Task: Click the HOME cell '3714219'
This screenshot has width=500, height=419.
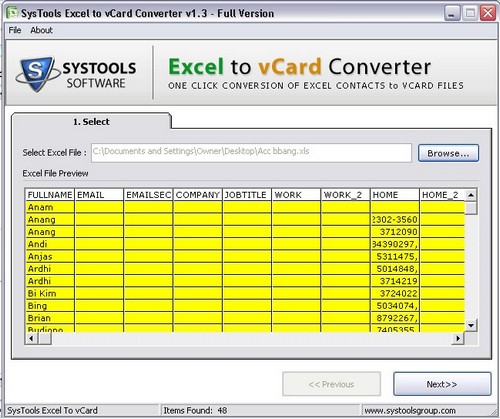Action: click(x=395, y=281)
